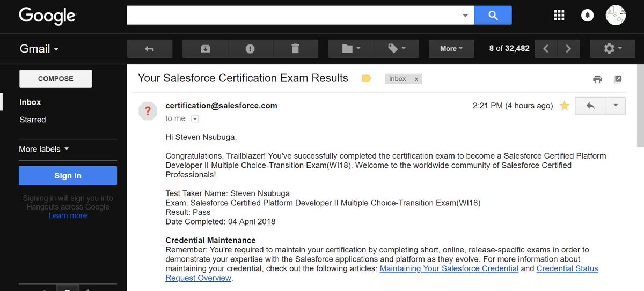Image resolution: width=644 pixels, height=291 pixels.
Task: Click the Google logo
Action: click(x=47, y=16)
